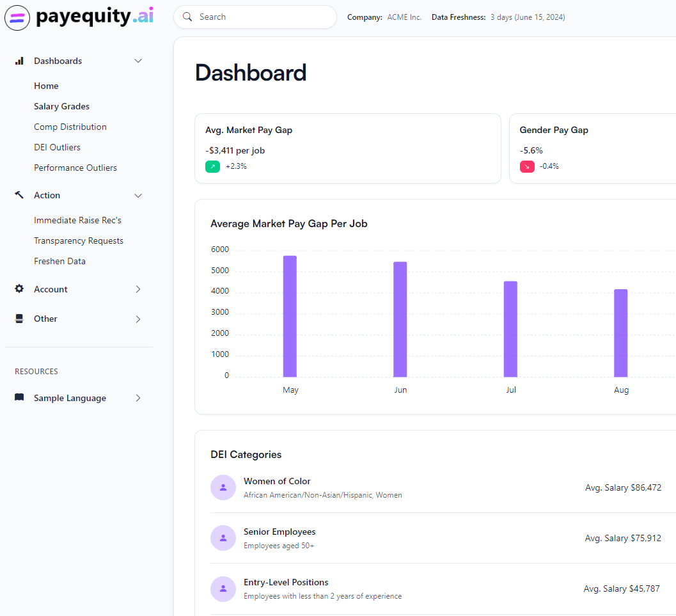This screenshot has width=676, height=616.
Task: Expand the Account section
Action: (x=138, y=289)
